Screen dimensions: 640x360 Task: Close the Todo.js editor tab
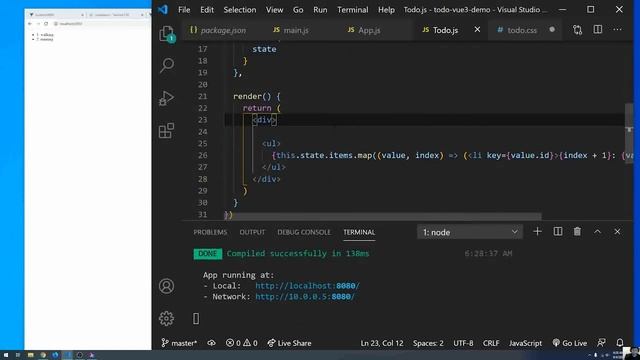pos(477,29)
